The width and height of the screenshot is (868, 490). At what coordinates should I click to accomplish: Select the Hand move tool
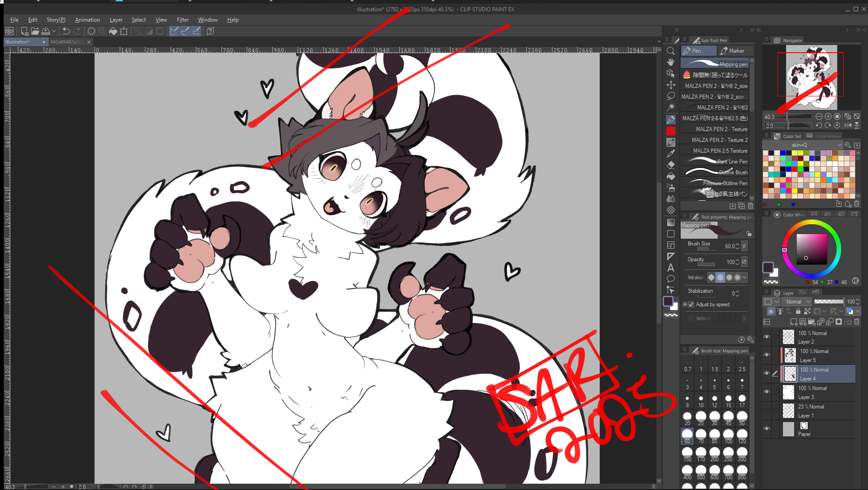click(x=671, y=62)
